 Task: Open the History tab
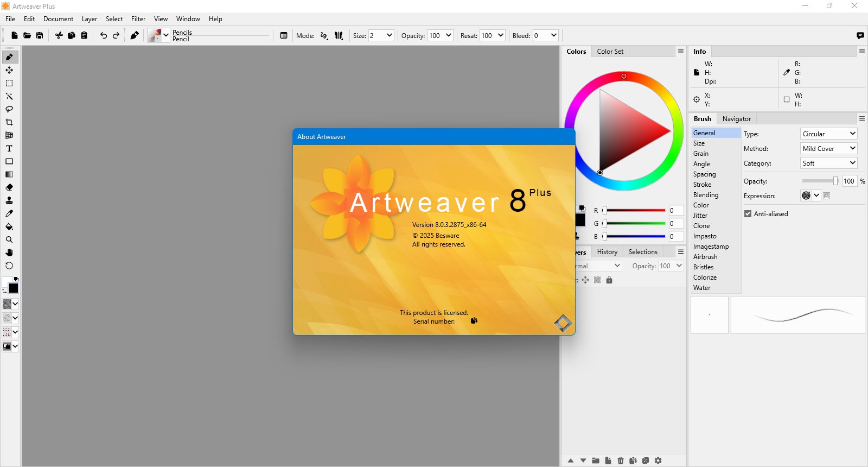coord(607,252)
